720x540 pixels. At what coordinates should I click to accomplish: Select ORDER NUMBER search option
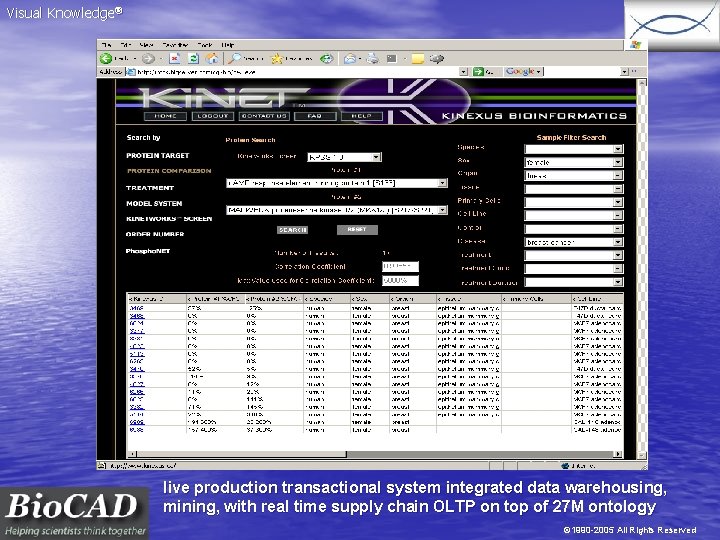pyautogui.click(x=155, y=234)
